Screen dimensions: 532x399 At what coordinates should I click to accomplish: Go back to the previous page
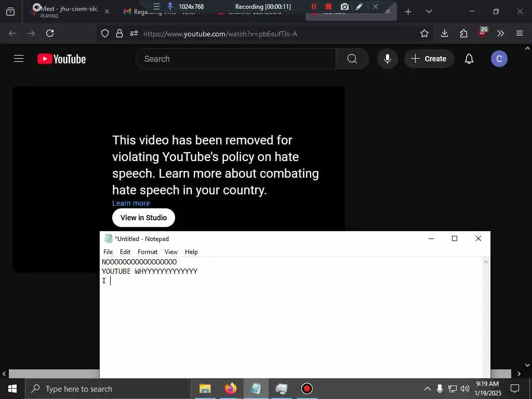(12, 33)
